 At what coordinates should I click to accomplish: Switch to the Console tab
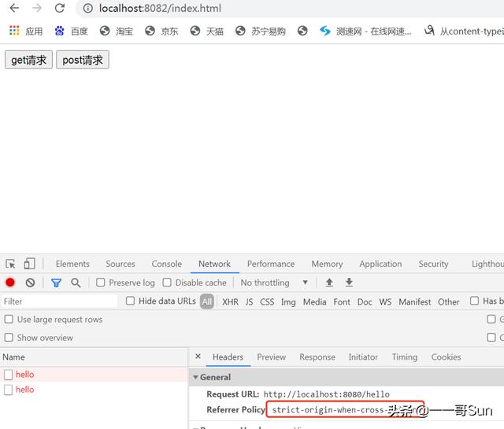(x=167, y=264)
